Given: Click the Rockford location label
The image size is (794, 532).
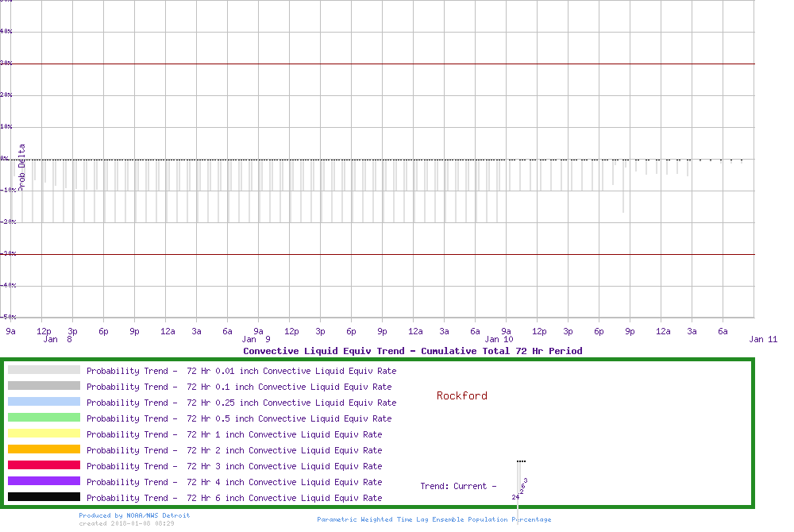Looking at the screenshot, I should (461, 395).
